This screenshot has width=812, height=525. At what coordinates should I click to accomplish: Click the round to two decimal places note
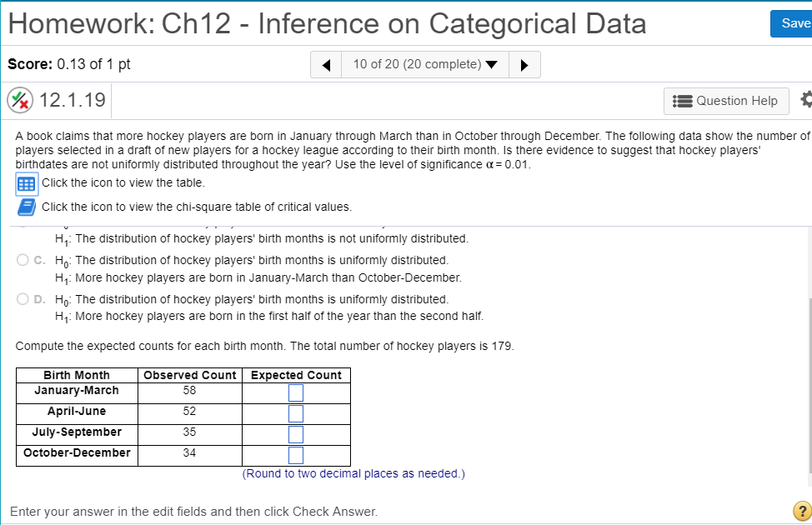[x=352, y=473]
